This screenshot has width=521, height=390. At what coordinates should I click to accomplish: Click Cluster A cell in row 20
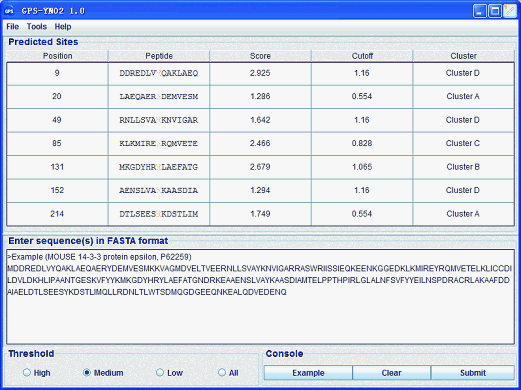click(x=463, y=96)
